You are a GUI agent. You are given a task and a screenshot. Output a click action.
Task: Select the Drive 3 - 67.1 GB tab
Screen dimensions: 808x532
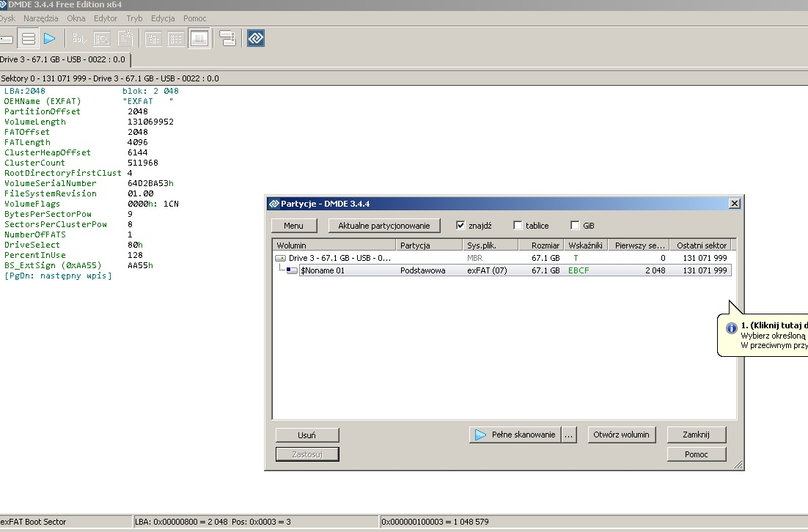coord(64,59)
